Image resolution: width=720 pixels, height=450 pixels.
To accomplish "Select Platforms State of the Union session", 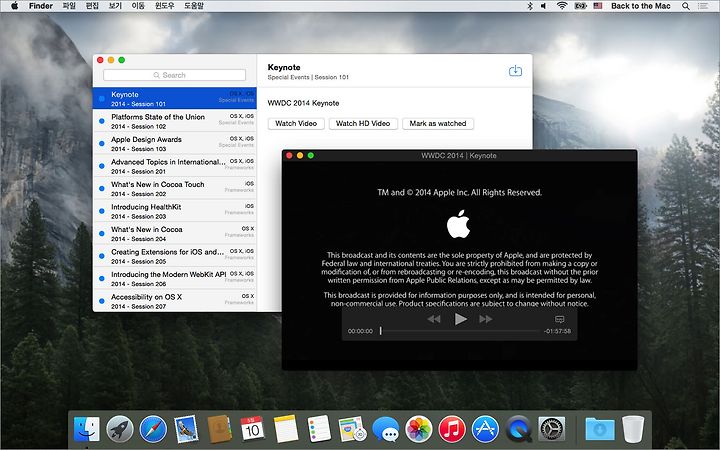I will [x=174, y=121].
